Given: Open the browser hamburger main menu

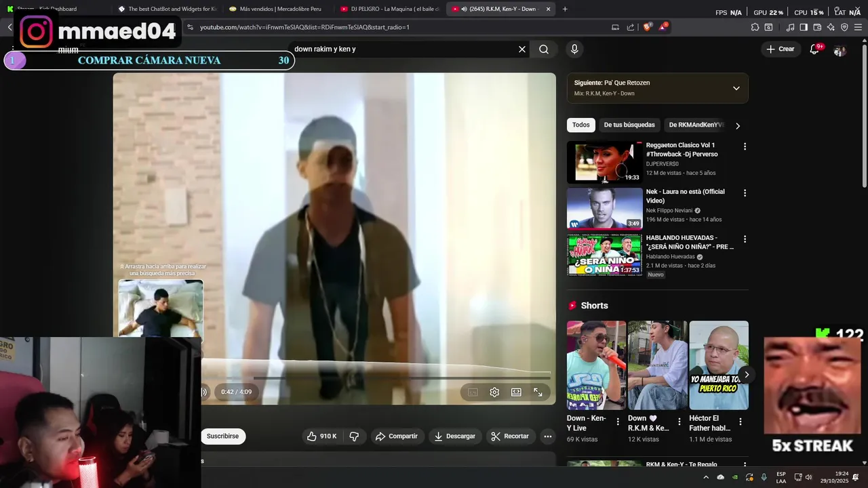Looking at the screenshot, I should [x=858, y=27].
